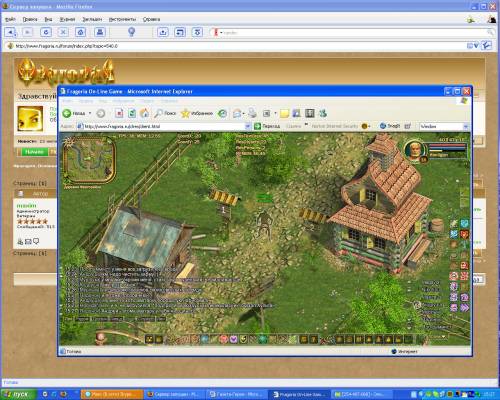Expand the Ссылки links toolbar chevron in Internet Explorer
Screen dimensions: 500x400
click(x=306, y=125)
